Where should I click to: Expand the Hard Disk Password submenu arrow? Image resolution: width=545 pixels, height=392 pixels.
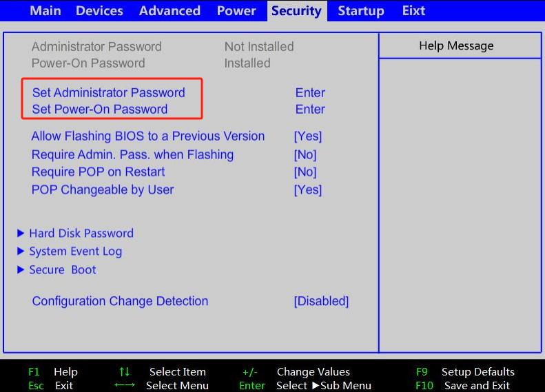pos(21,234)
